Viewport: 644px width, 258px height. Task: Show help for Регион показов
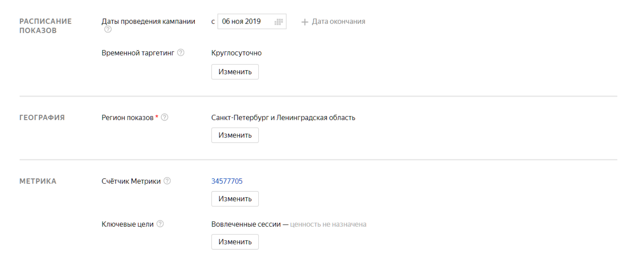click(165, 117)
